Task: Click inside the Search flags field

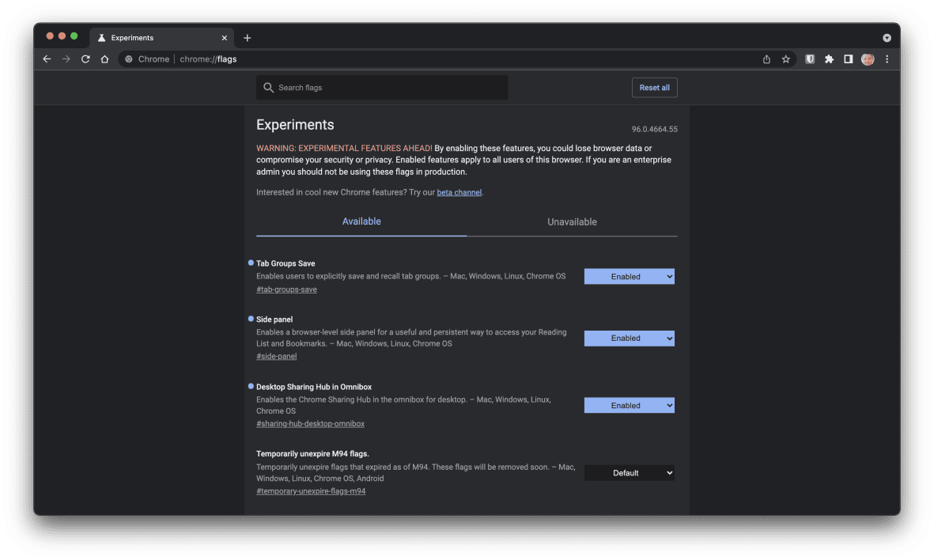Action: coord(382,88)
